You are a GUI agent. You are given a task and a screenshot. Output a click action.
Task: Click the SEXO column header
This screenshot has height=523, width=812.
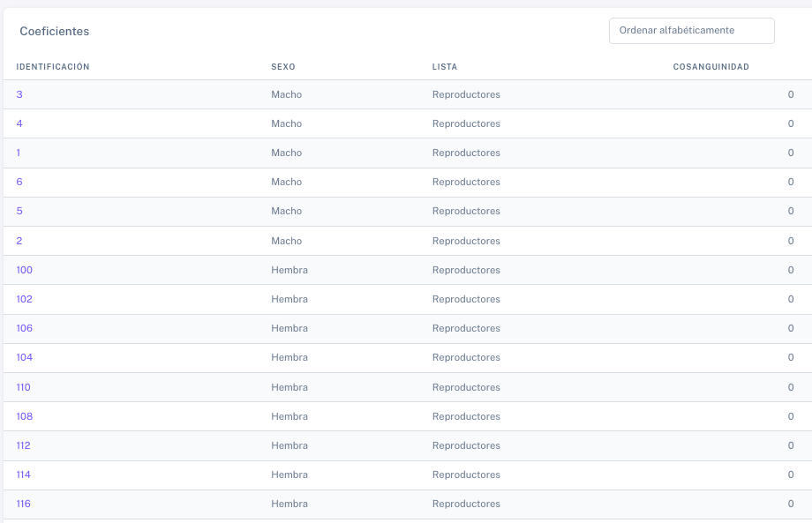283,67
